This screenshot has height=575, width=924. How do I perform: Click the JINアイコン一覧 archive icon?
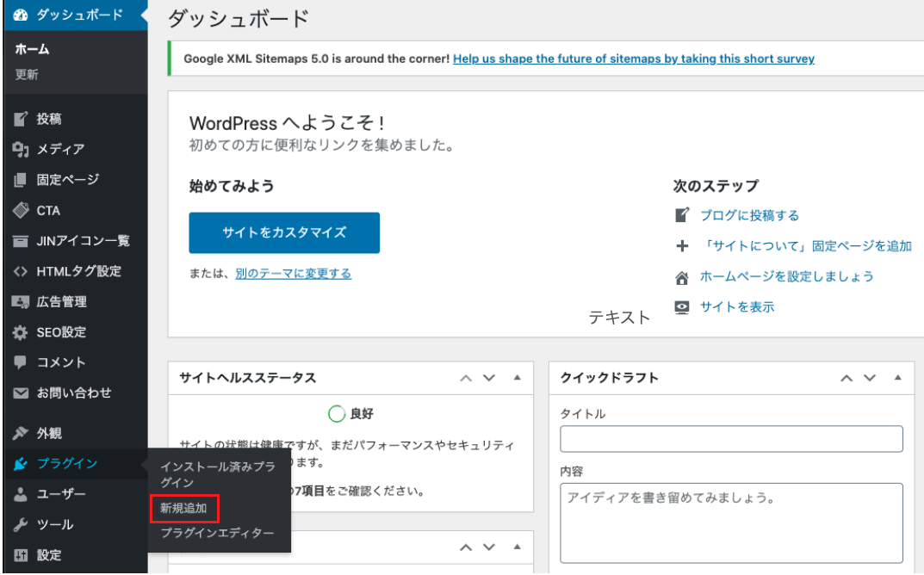pyautogui.click(x=21, y=241)
